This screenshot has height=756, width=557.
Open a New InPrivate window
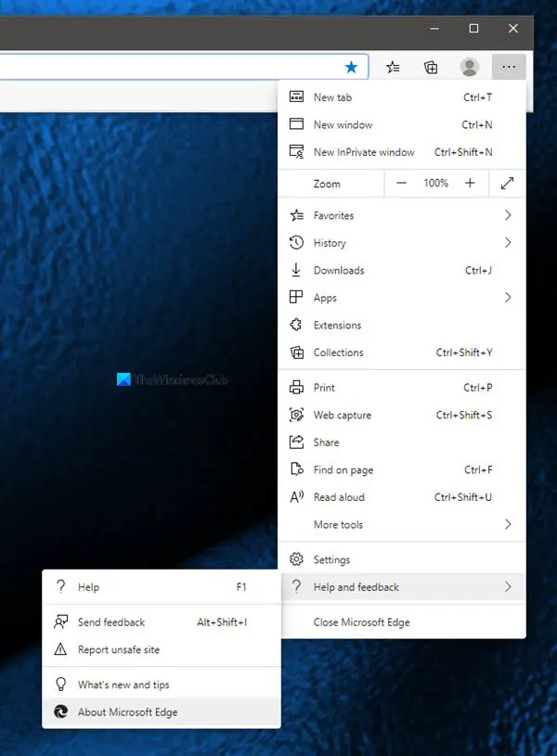402,152
